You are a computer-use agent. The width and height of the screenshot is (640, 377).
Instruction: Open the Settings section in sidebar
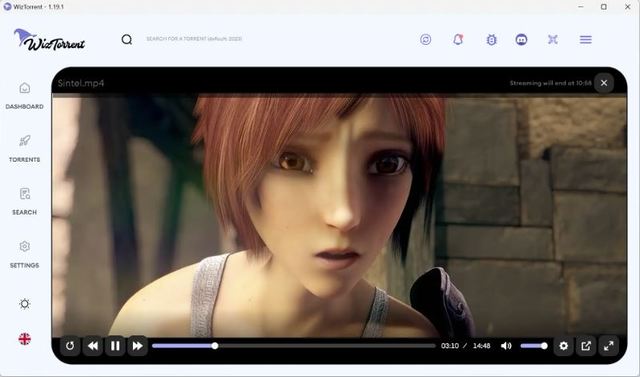[24, 255]
